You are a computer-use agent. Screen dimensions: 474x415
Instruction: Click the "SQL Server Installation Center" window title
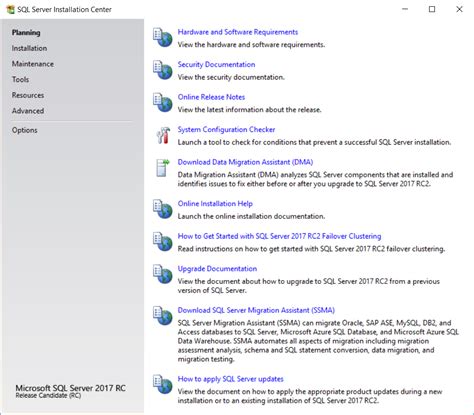pos(64,10)
